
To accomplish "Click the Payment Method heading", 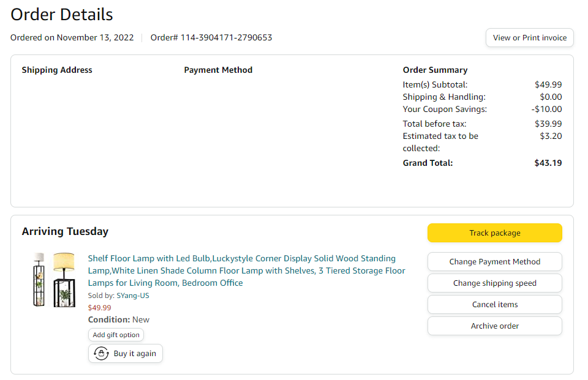I will [x=218, y=70].
